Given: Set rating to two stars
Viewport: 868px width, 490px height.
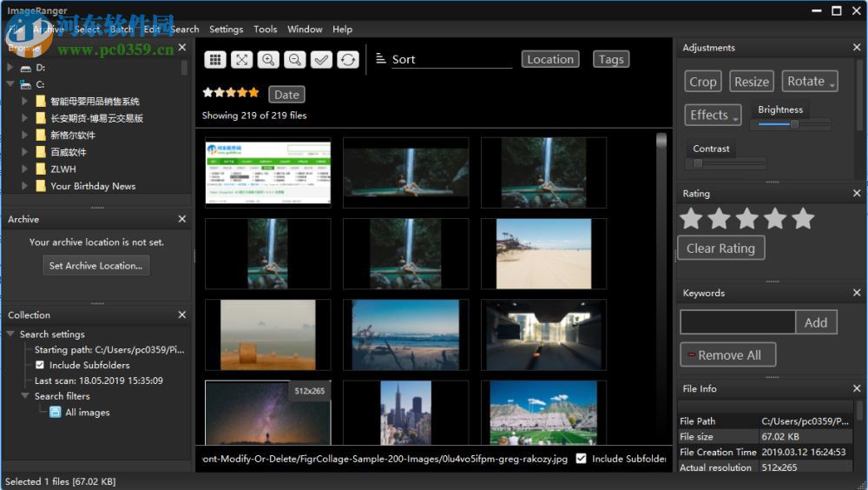Looking at the screenshot, I should [719, 218].
